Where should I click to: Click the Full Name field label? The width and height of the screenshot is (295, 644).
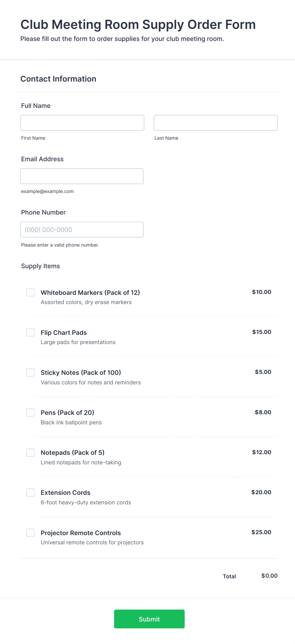36,106
